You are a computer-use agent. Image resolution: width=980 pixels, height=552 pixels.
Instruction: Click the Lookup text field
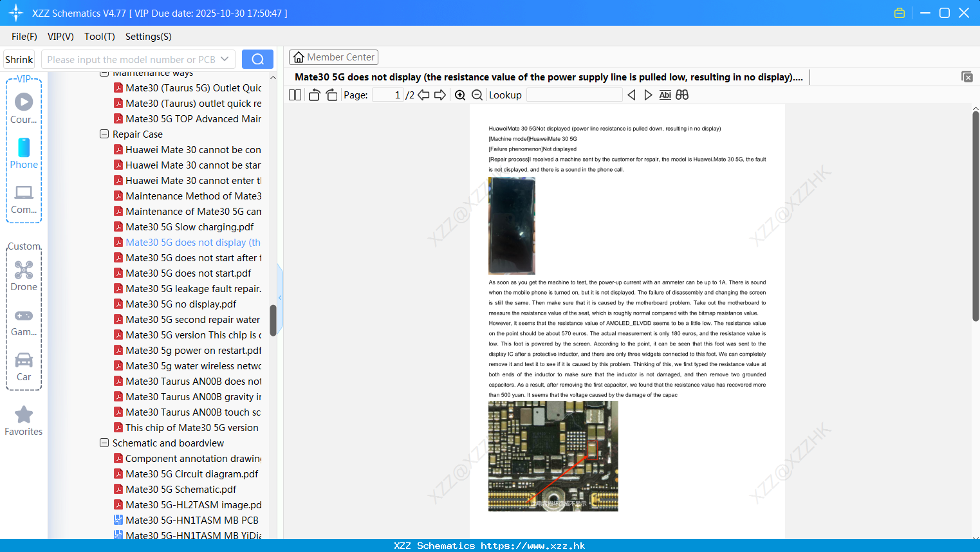tap(575, 95)
